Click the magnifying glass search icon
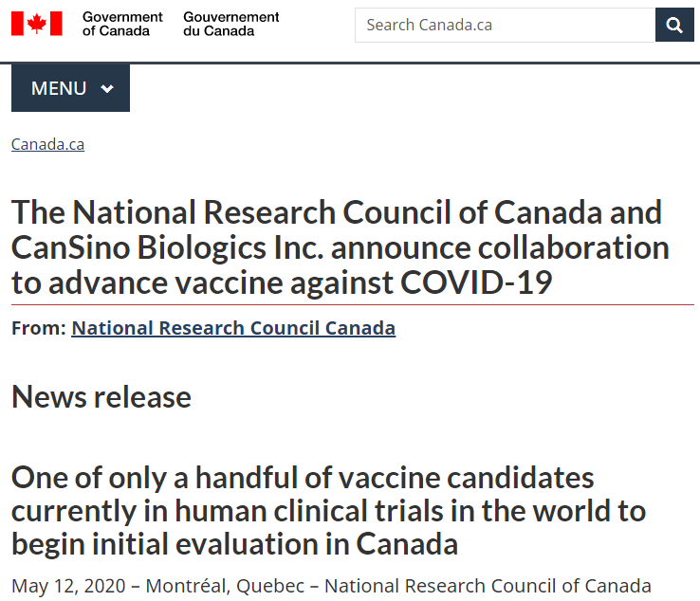Screen dimensions: 700x601 click(x=674, y=25)
